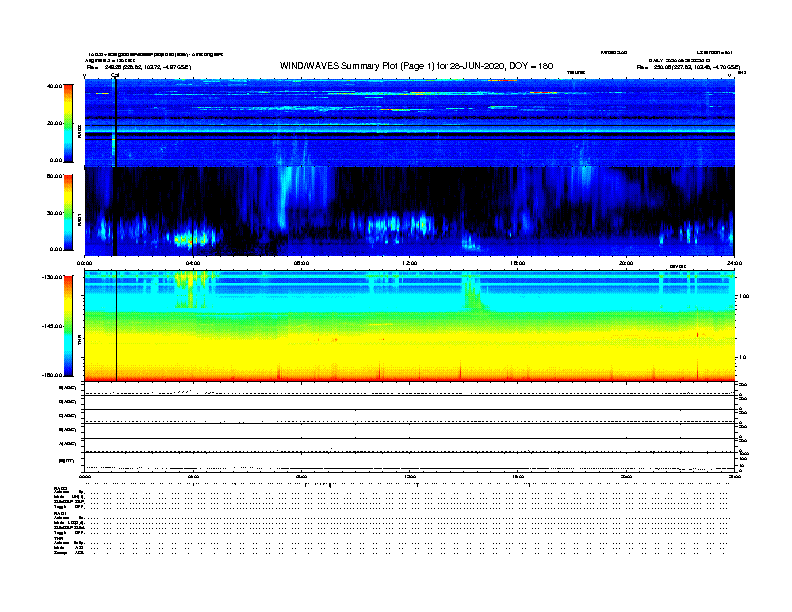Click the 40.00 label on the RAD2 scale
792x612 pixels.
(54, 86)
